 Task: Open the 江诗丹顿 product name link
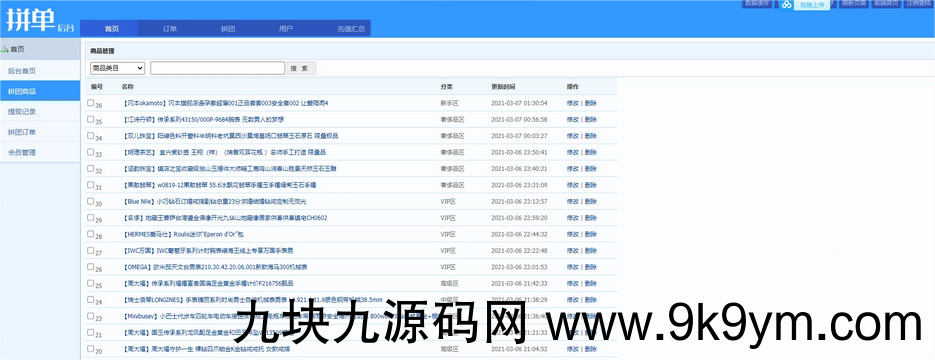coord(203,119)
